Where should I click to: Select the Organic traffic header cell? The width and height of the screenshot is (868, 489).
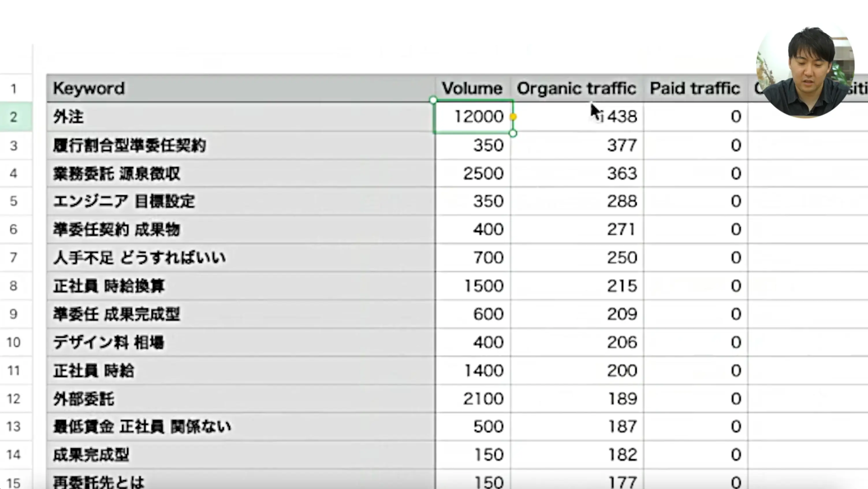point(577,88)
